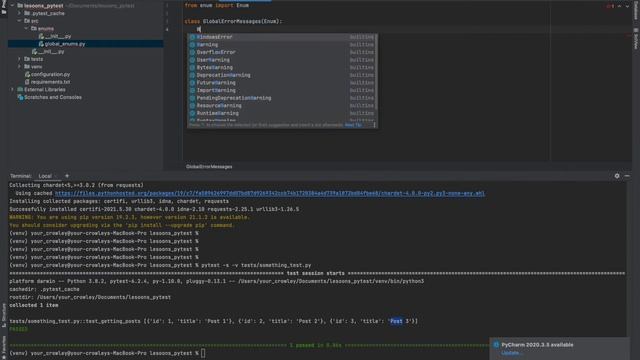Click GlobalErrorMessages breadcrumb
The width and height of the screenshot is (640, 360).
[209, 167]
